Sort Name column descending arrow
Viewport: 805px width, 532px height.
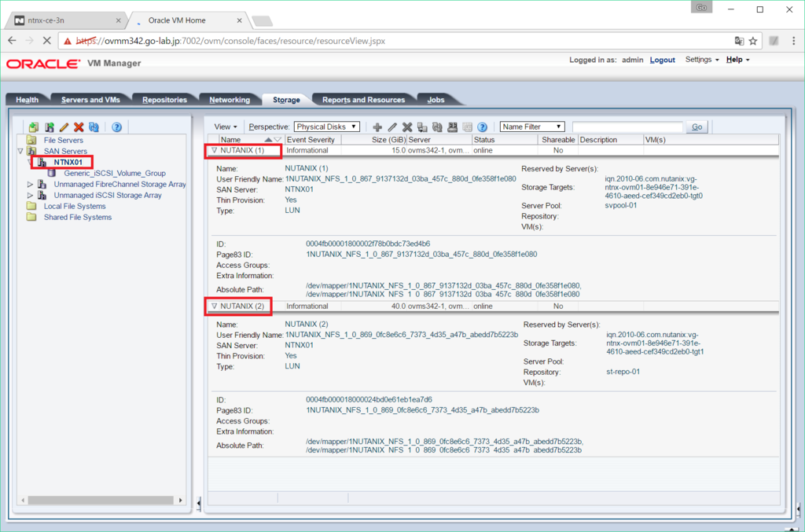point(278,140)
